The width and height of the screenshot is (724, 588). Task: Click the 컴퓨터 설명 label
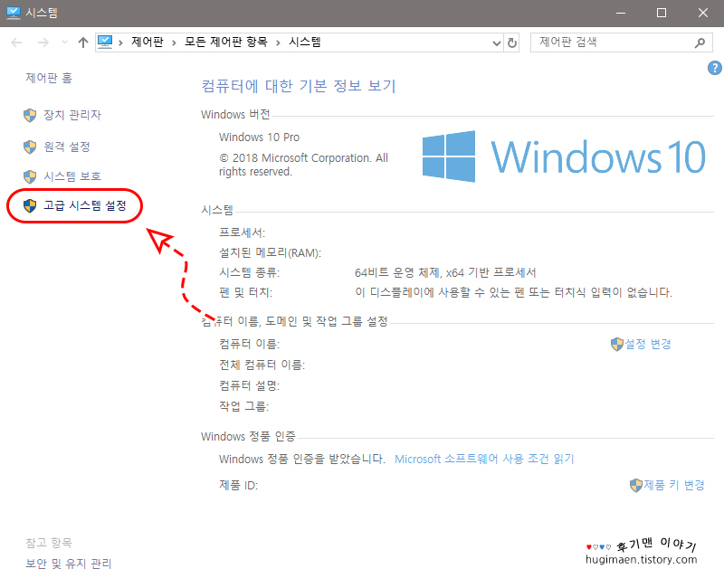coord(250,385)
